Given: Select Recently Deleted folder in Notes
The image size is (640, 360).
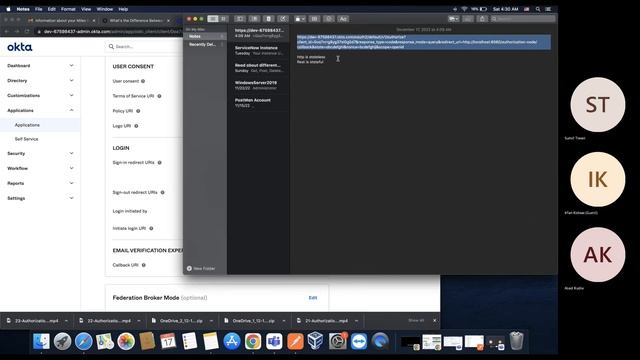Looking at the screenshot, I should 205,44.
